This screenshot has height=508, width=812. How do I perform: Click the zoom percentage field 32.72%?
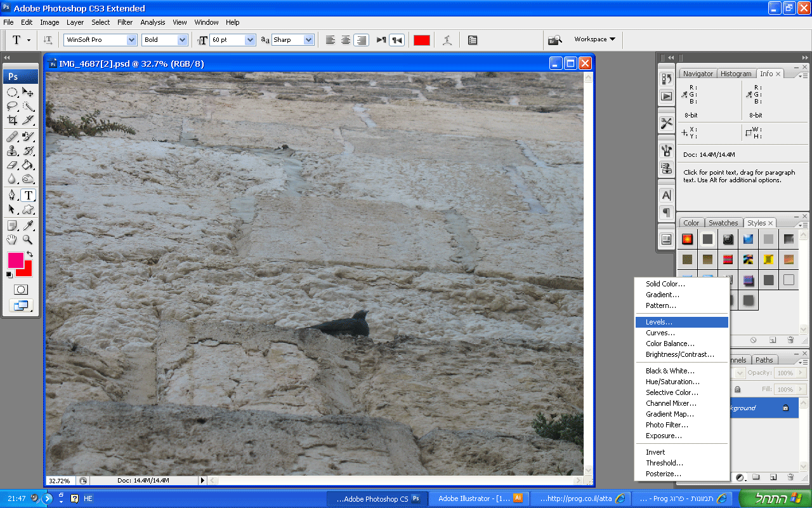coord(60,481)
